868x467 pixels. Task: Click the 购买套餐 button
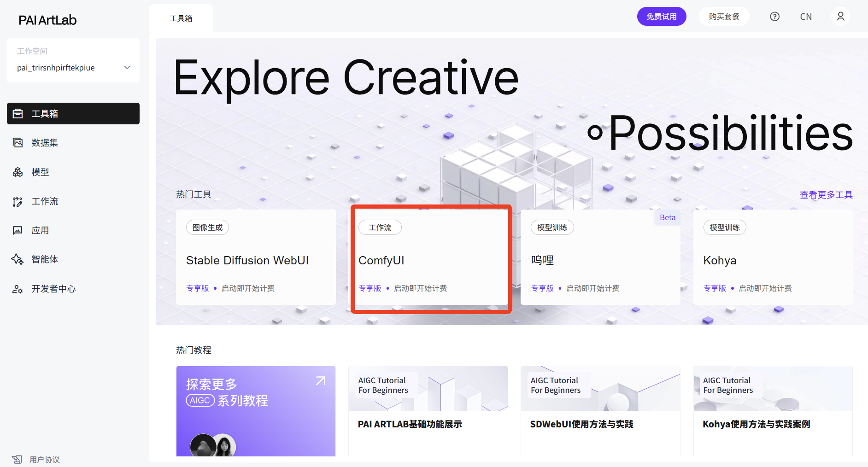[x=724, y=17]
